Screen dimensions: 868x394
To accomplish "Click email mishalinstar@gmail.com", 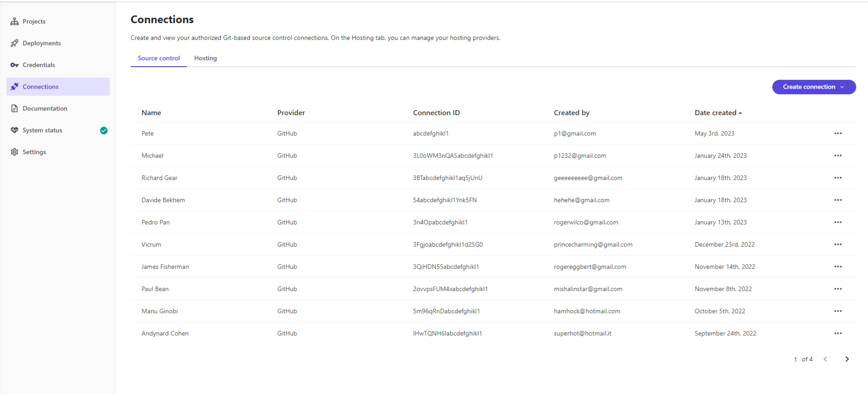I will (x=588, y=289).
